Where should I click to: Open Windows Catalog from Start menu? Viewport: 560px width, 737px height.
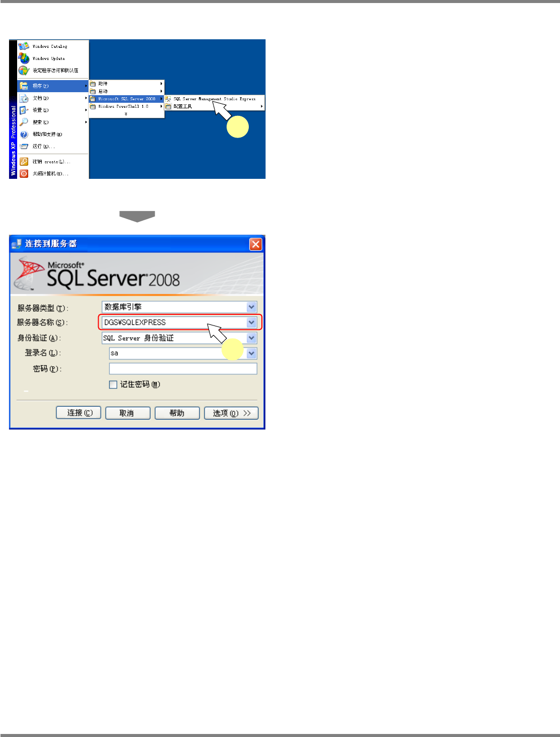53,46
